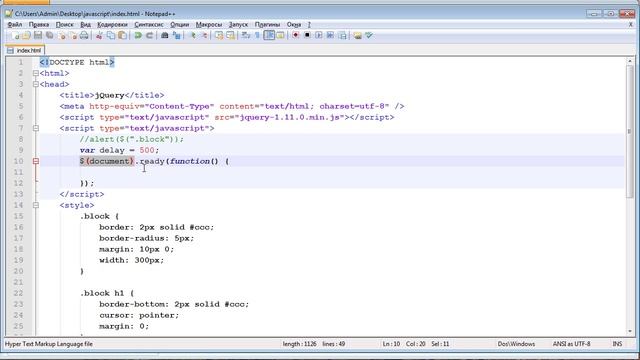
Task: Click the Close All toolbar icon
Action: tap(73, 36)
